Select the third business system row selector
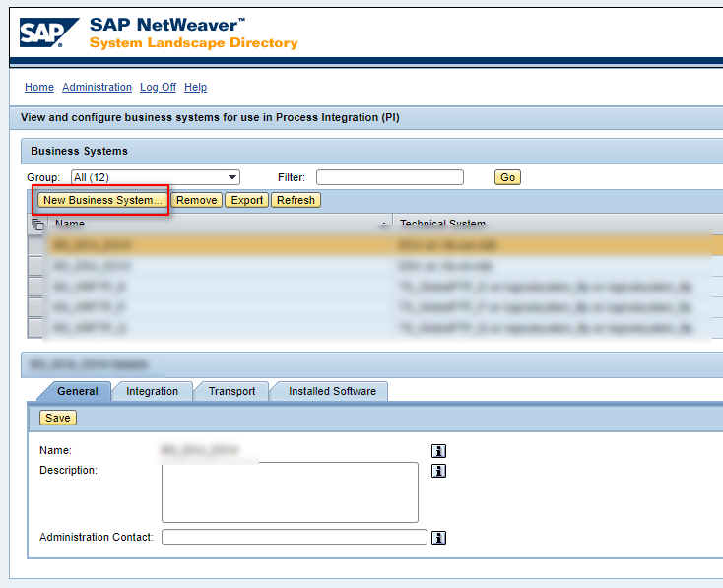 [35, 287]
